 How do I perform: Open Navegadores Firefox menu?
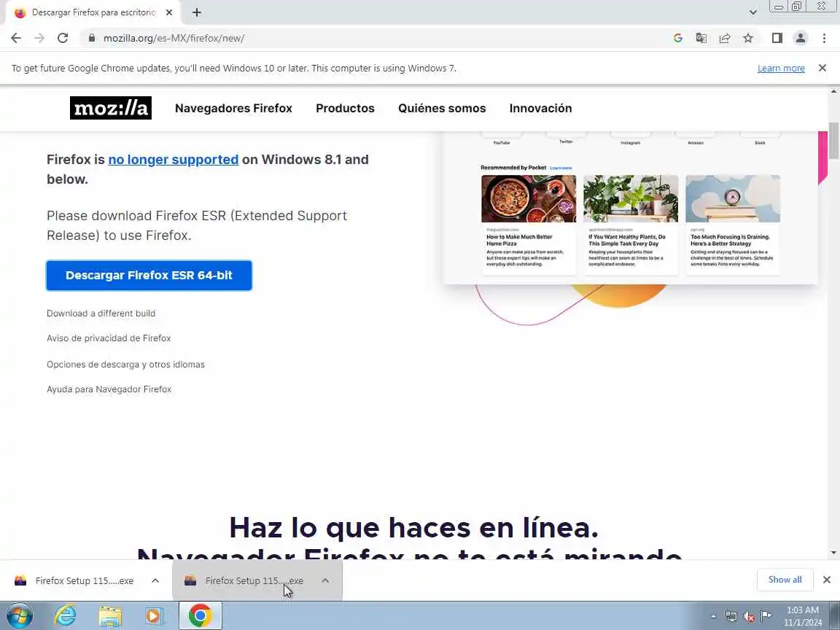233,108
